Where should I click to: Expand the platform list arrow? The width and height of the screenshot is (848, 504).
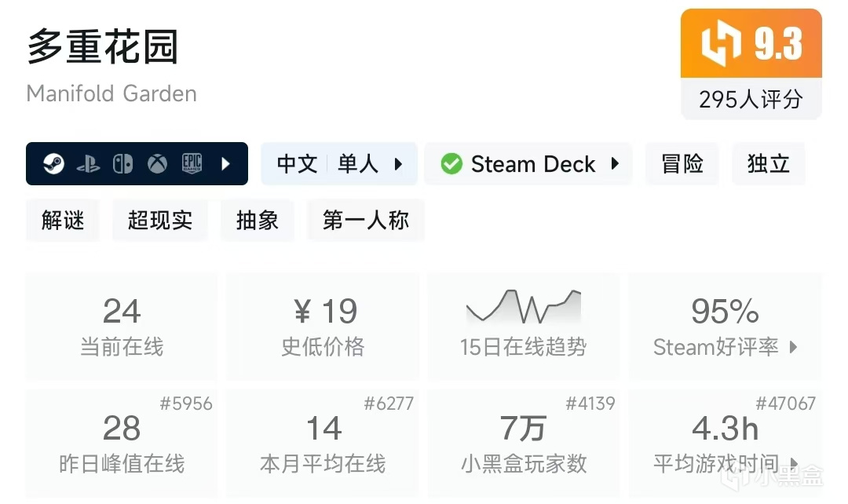(x=226, y=164)
